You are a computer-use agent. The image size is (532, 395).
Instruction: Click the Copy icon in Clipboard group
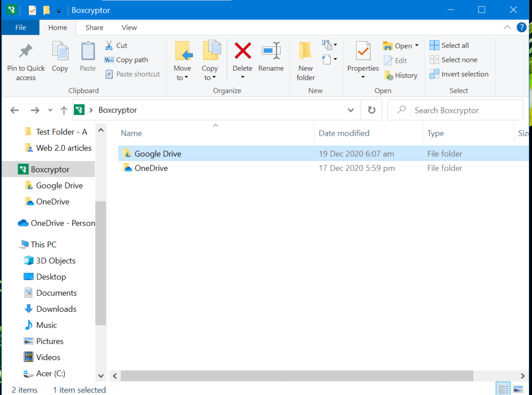pos(60,52)
